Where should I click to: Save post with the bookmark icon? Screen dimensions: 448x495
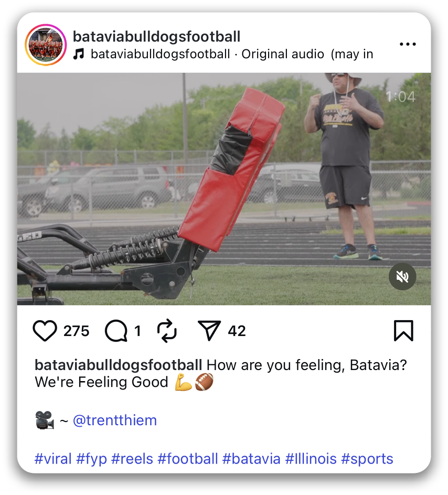tap(403, 331)
